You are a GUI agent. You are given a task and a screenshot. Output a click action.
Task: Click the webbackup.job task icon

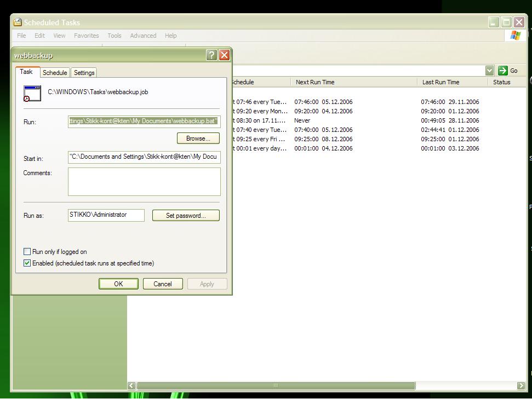tap(32, 94)
